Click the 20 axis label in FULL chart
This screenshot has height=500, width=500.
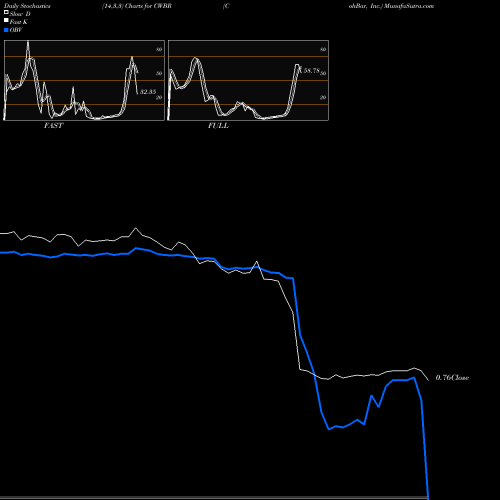323,97
